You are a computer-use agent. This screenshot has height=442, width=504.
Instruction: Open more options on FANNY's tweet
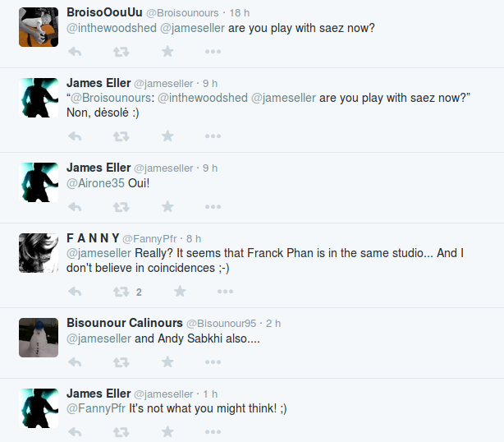click(x=225, y=292)
